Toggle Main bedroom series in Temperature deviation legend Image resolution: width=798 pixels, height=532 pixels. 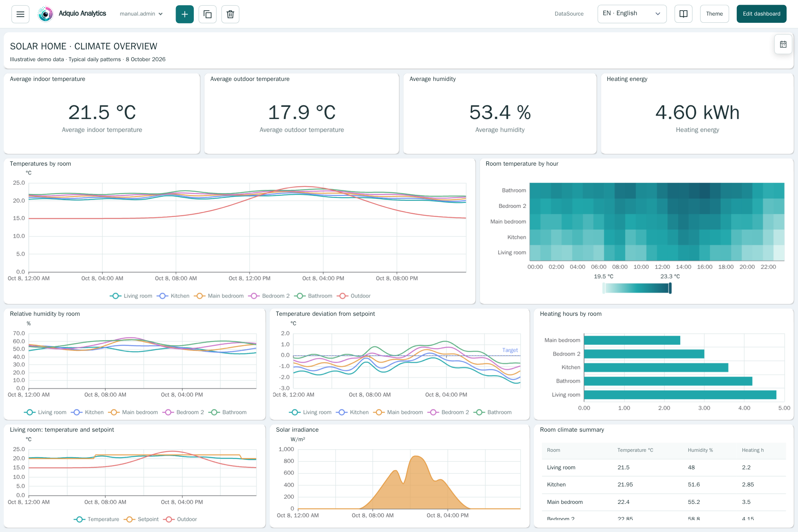398,412
